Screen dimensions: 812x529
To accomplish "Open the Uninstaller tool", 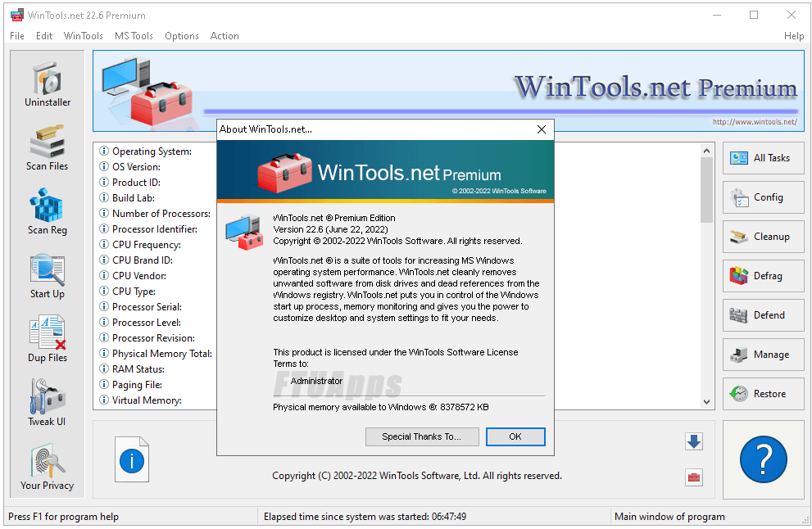I will coord(48,84).
